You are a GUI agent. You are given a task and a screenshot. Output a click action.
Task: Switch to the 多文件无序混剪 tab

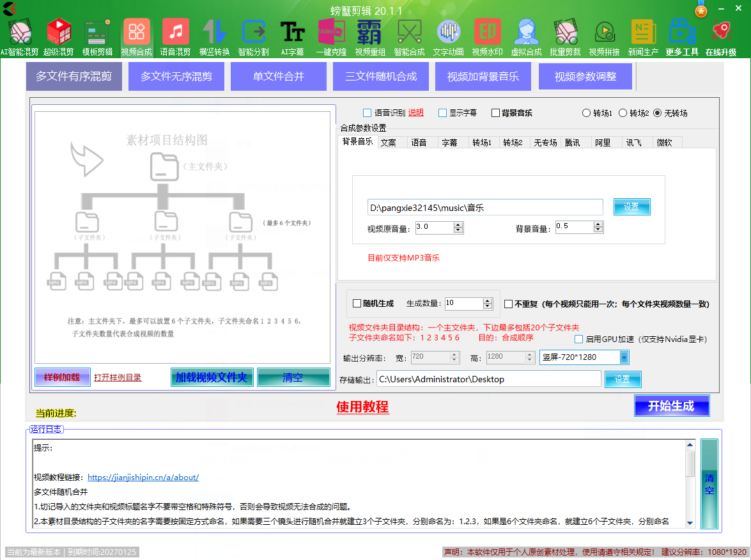pos(176,77)
